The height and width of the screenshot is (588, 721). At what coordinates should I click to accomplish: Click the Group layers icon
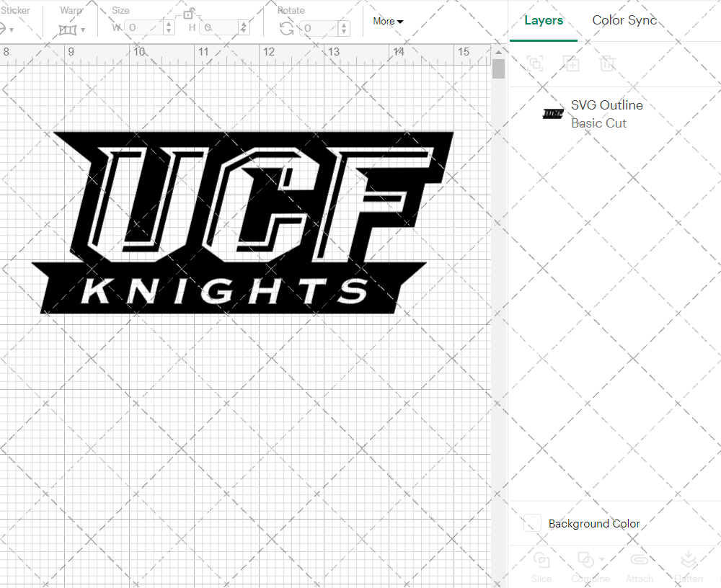click(535, 63)
